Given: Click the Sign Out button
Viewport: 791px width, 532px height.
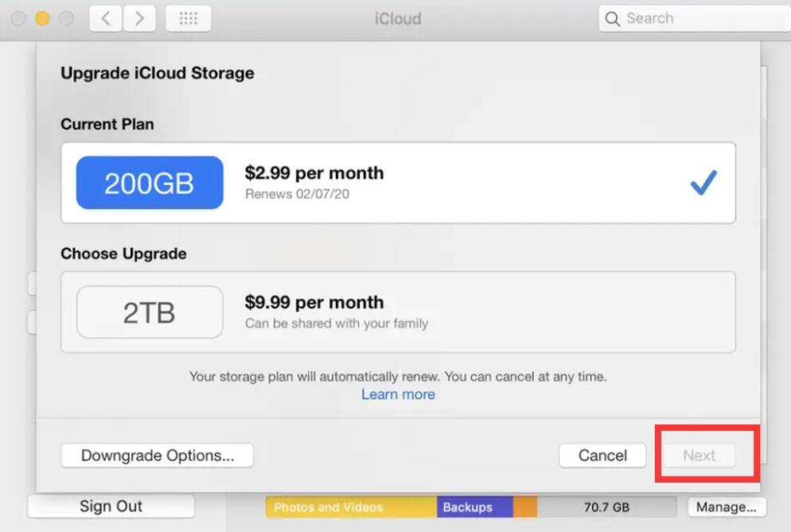Looking at the screenshot, I should click(x=111, y=507).
